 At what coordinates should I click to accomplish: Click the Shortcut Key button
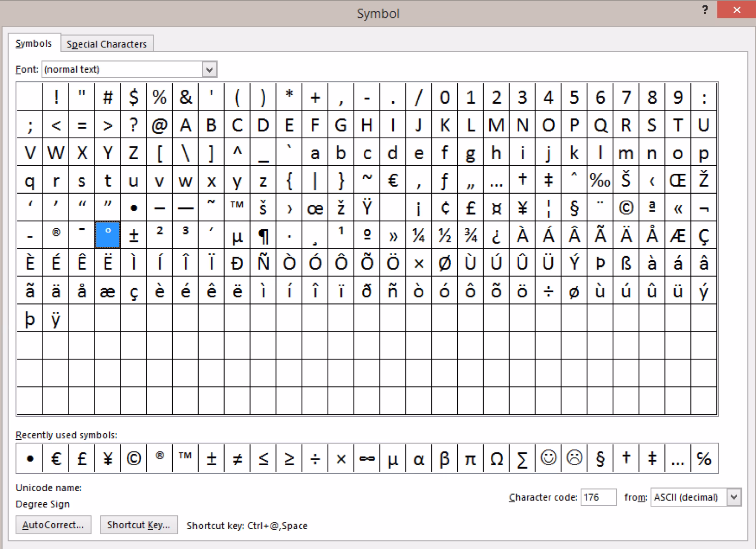point(139,525)
